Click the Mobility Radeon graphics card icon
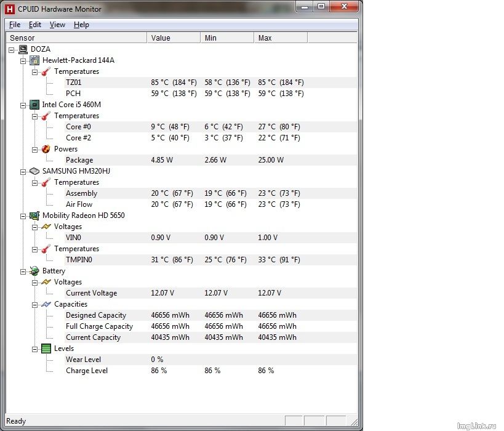 click(34, 216)
